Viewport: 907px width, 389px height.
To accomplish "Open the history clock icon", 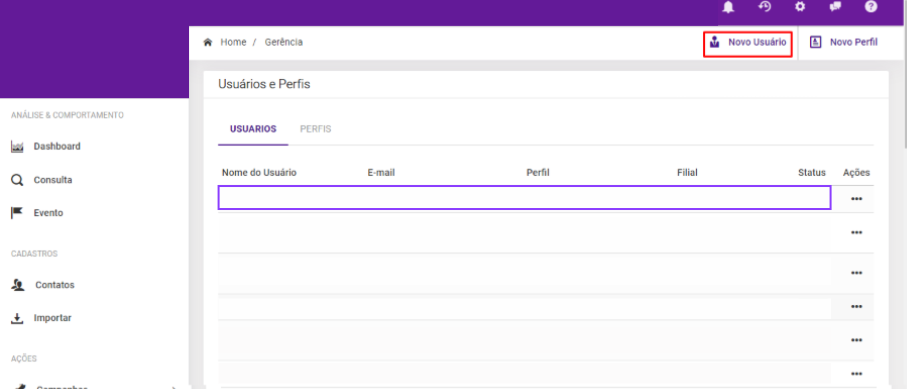I will click(765, 7).
